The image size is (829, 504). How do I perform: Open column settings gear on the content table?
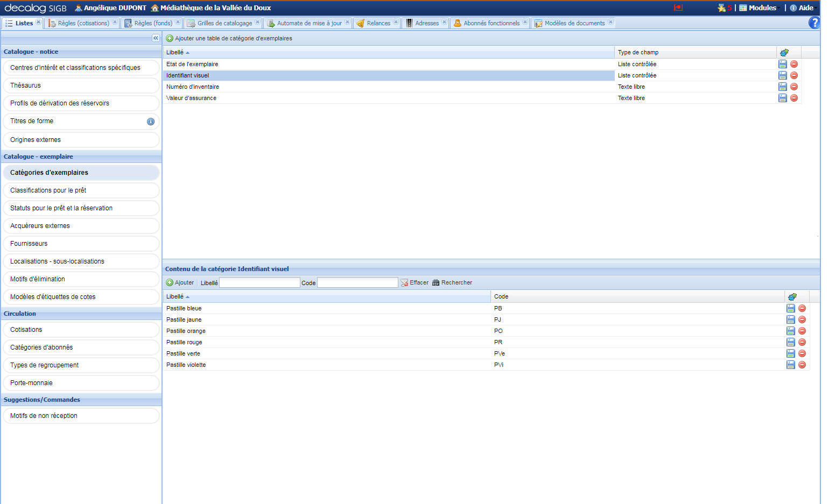tap(792, 296)
